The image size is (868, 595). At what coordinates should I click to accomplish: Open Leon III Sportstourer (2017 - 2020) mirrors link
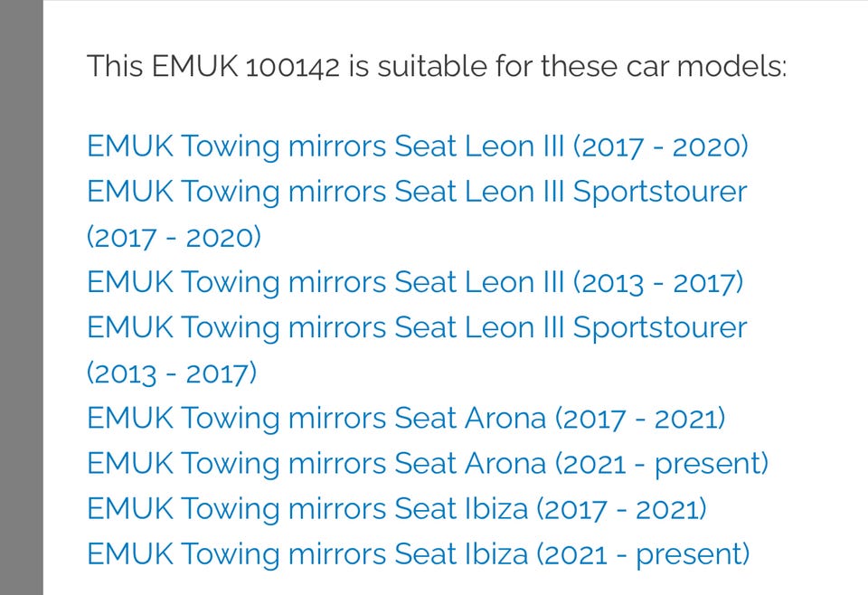pyautogui.click(x=417, y=192)
